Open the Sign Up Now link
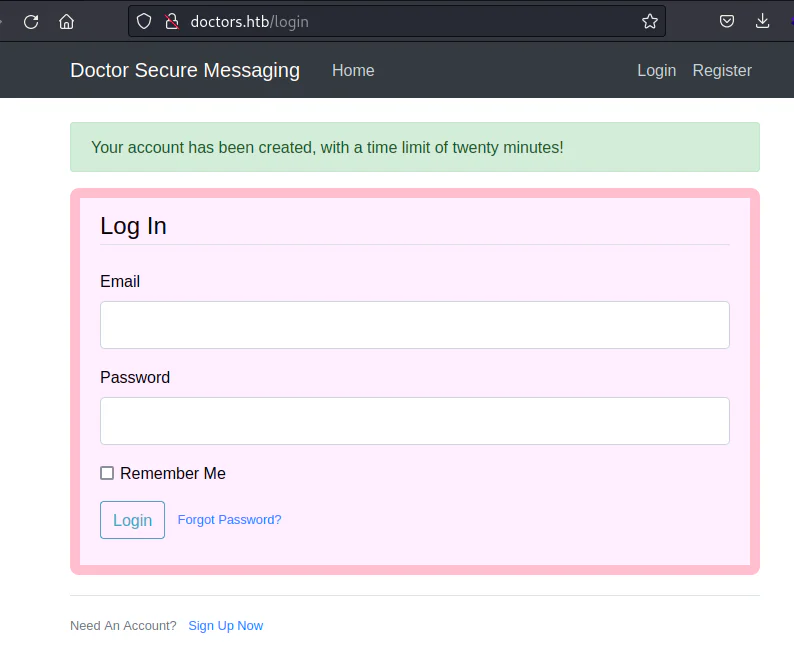The width and height of the screenshot is (794, 658). click(x=226, y=626)
